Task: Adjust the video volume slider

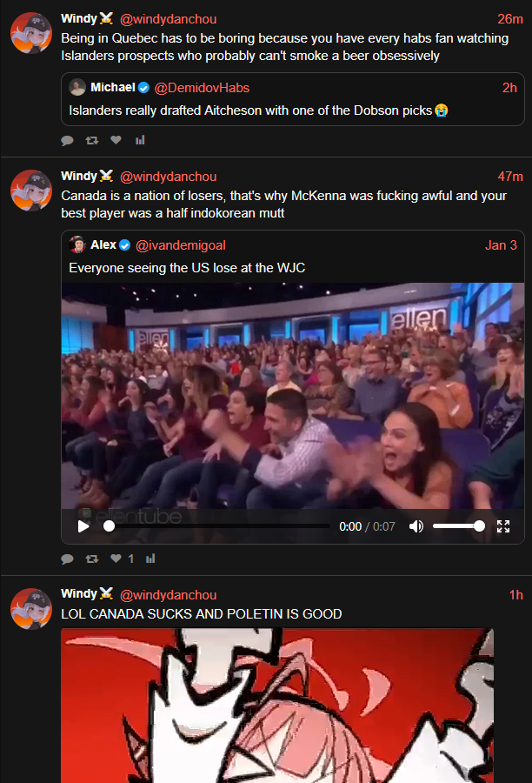Action: pyautogui.click(x=458, y=525)
